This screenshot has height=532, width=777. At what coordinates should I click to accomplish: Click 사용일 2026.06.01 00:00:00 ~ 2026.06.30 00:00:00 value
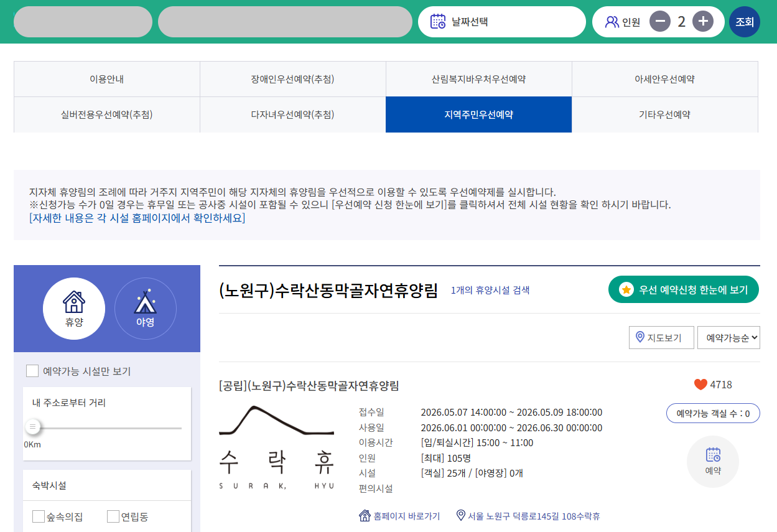pos(511,427)
